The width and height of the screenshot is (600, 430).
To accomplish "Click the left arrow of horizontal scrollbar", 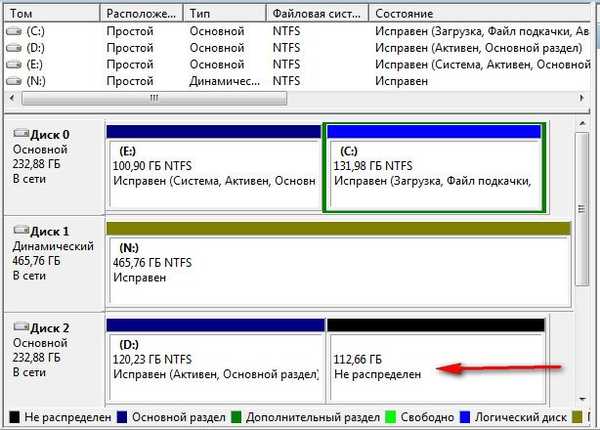I will click(x=12, y=98).
